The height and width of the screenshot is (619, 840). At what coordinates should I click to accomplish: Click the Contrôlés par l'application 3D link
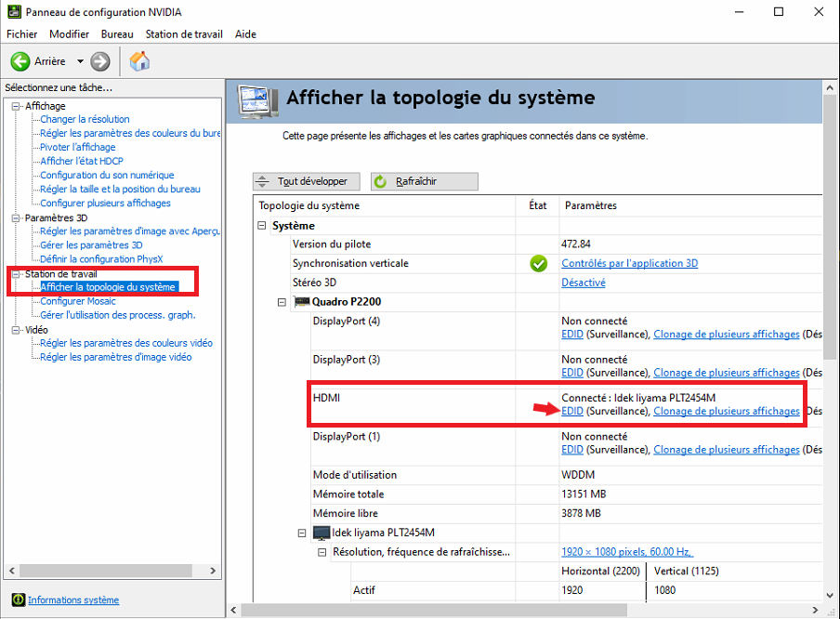[629, 263]
